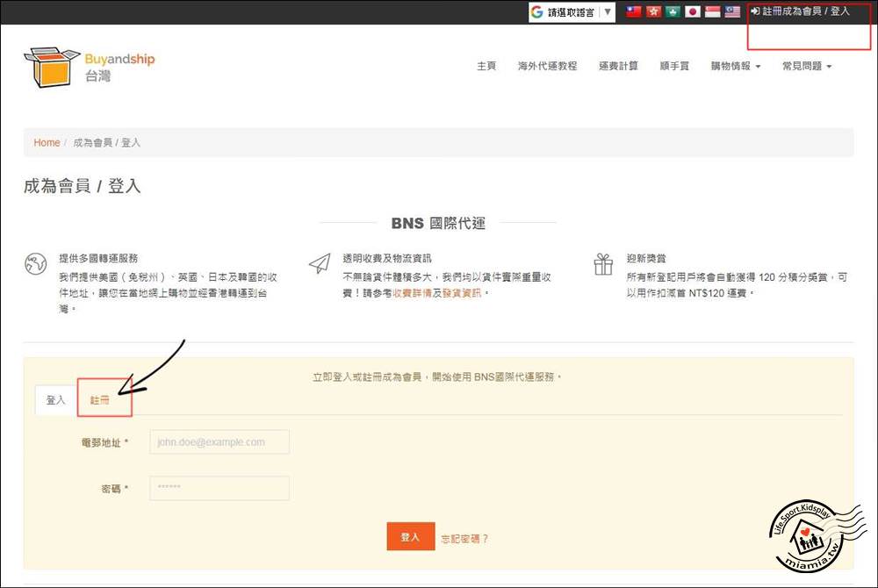This screenshot has height=588, width=878.
Task: Select the 登入 tab
Action: click(55, 400)
